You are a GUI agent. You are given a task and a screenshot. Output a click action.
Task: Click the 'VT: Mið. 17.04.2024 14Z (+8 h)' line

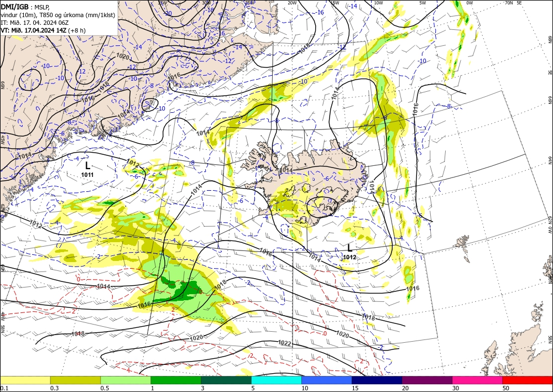click(x=43, y=30)
